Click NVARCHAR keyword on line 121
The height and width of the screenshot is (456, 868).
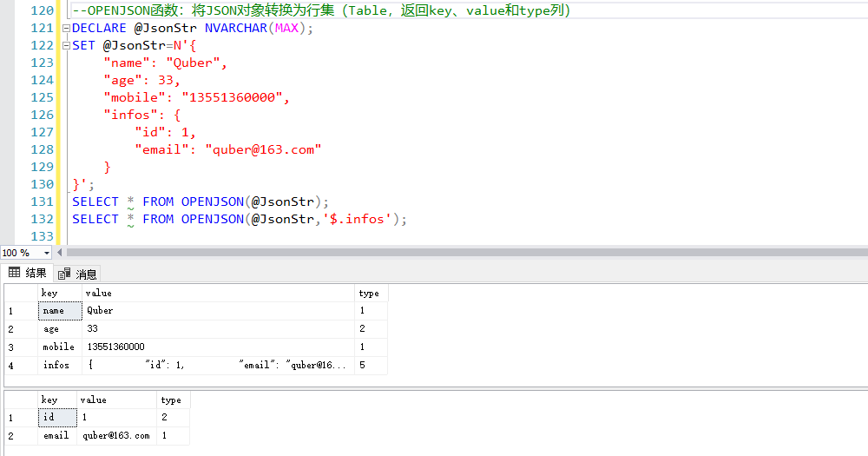[x=236, y=29]
